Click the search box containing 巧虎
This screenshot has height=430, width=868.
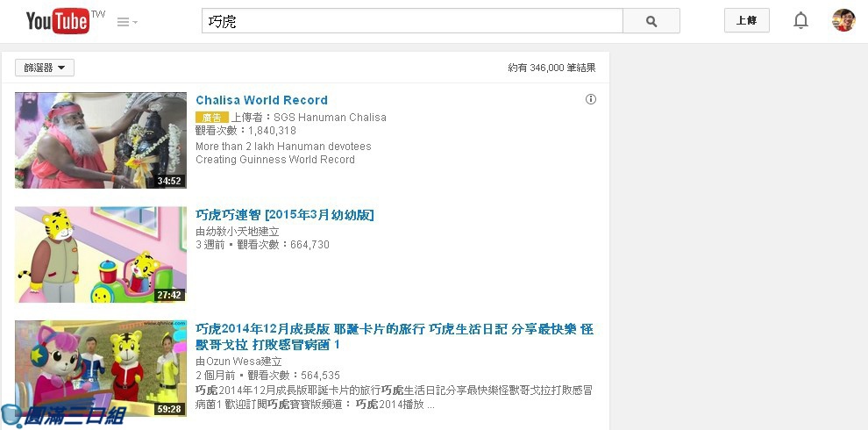[412, 21]
